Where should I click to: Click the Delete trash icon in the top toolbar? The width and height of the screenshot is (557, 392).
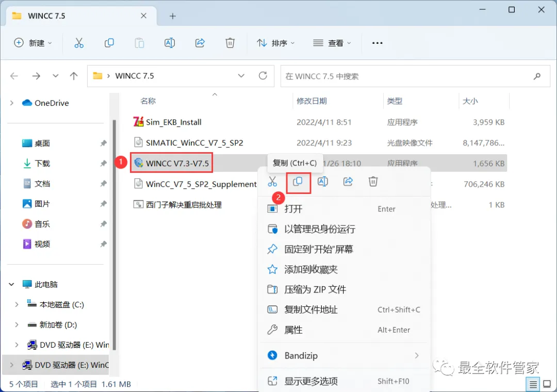[230, 43]
